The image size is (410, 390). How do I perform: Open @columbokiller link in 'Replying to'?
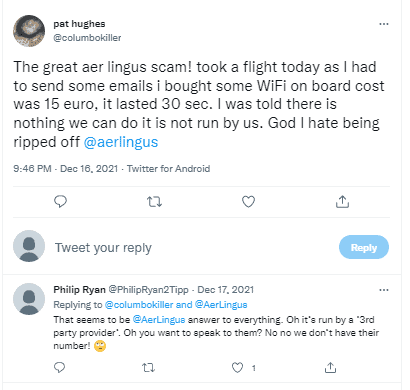tap(139, 305)
